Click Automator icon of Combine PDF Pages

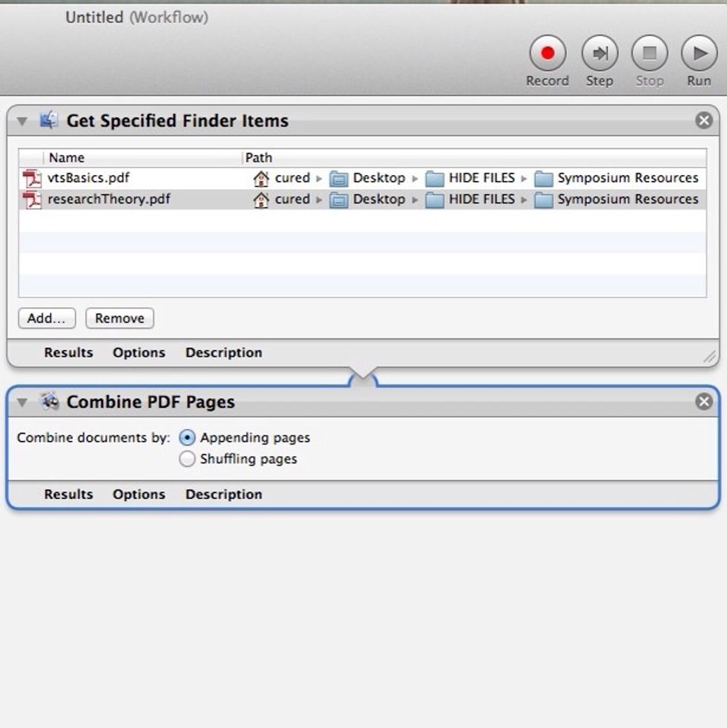pos(49,401)
